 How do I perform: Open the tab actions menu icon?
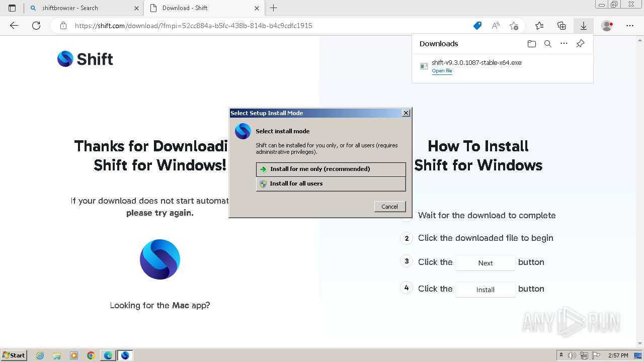pyautogui.click(x=12, y=8)
